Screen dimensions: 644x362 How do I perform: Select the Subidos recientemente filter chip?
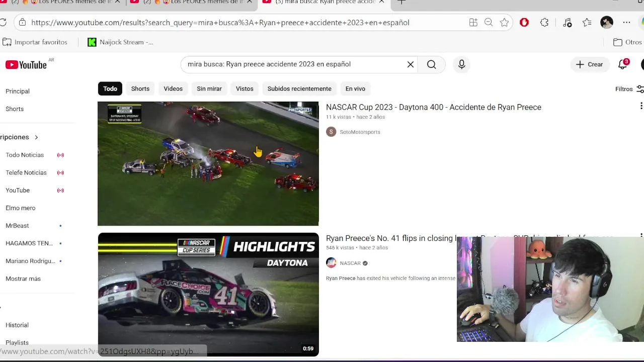[299, 88]
